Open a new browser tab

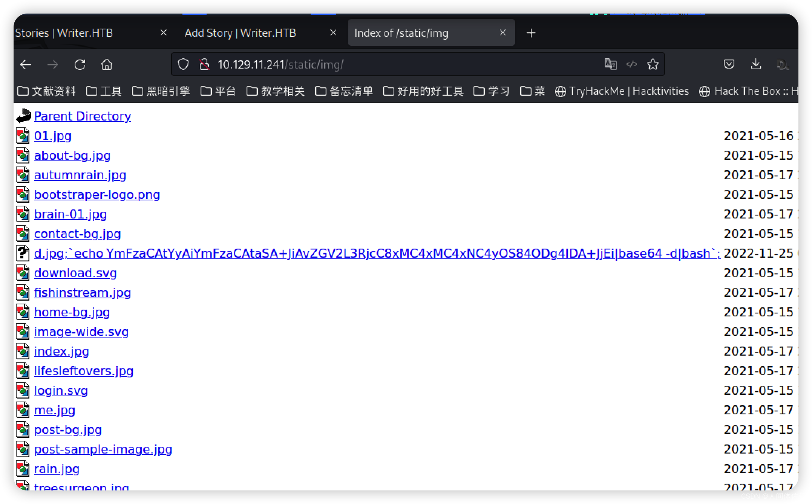point(531,33)
